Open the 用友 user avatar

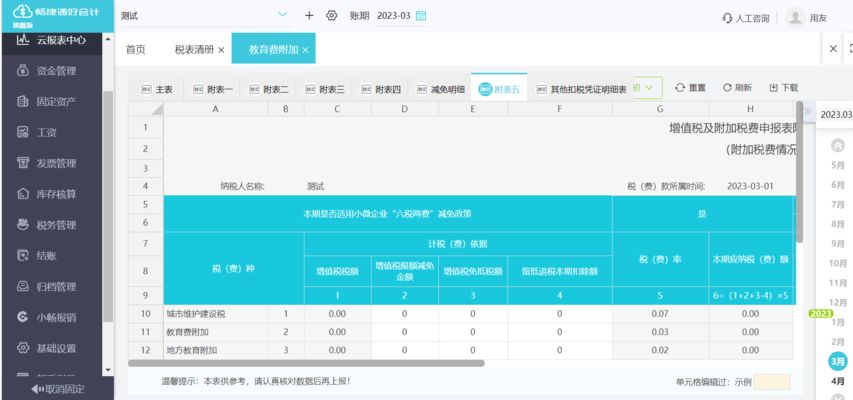click(x=795, y=17)
